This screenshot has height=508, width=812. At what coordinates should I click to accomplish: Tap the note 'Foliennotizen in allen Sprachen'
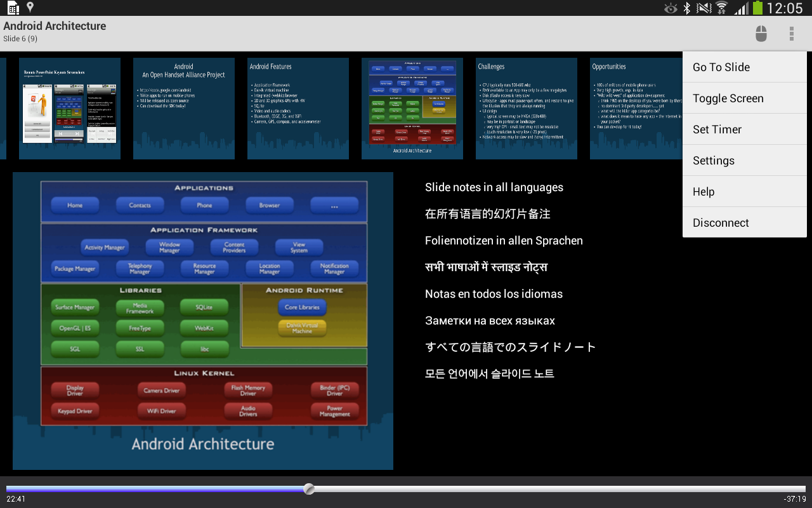click(504, 241)
